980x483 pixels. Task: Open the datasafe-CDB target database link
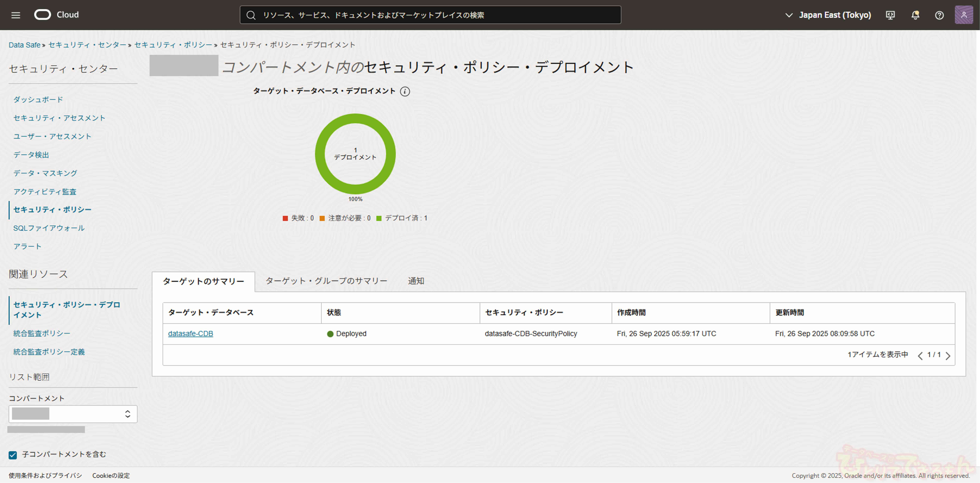click(x=190, y=333)
